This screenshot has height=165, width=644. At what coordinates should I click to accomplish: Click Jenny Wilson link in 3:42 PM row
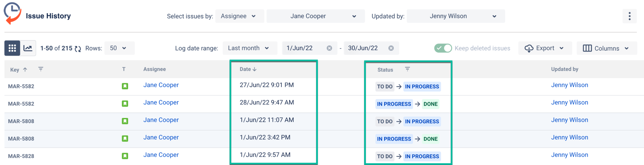click(x=569, y=137)
